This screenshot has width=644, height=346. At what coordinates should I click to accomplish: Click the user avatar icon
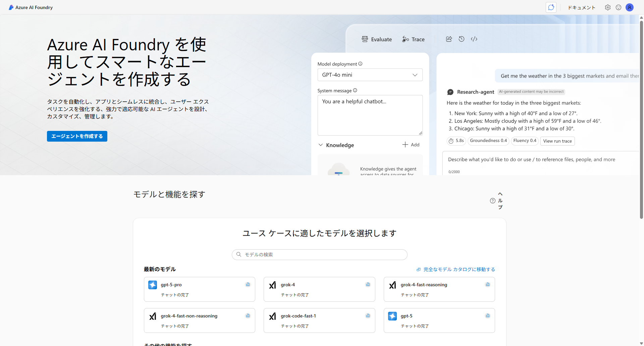click(x=630, y=7)
